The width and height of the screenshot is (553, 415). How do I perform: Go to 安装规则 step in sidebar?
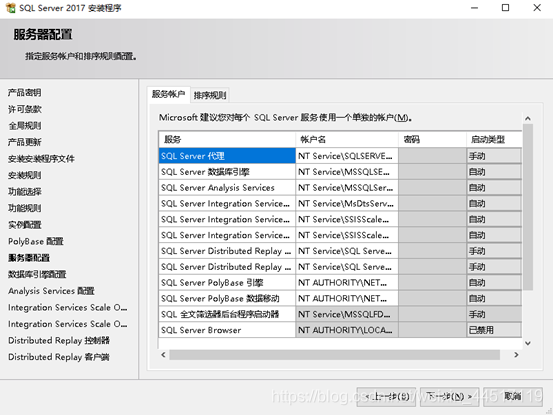pyautogui.click(x=25, y=175)
